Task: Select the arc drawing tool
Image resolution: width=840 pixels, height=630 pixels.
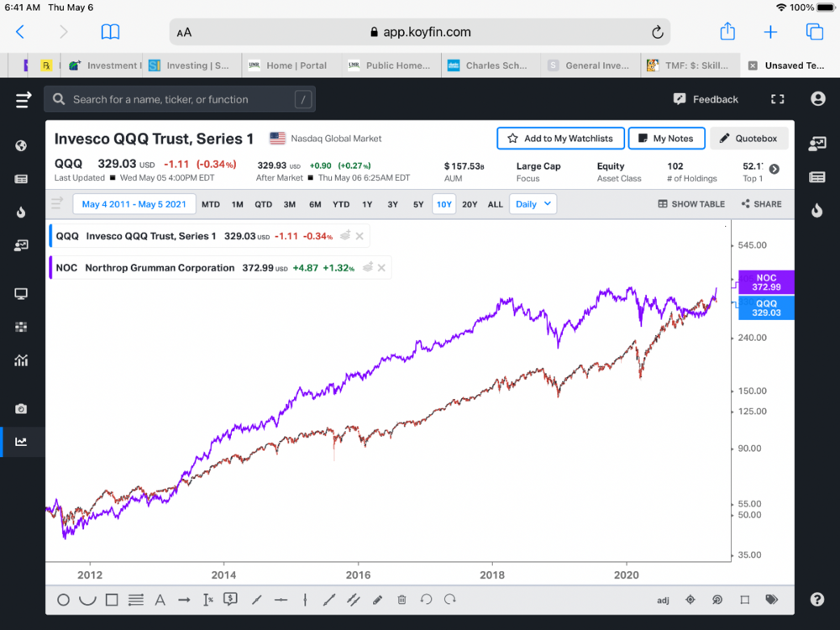Action: 87,600
